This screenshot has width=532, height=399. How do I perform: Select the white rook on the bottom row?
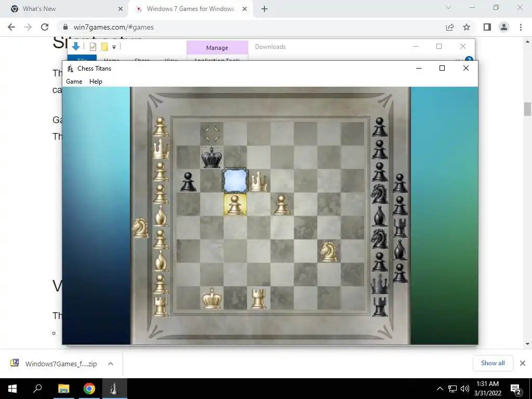(259, 299)
